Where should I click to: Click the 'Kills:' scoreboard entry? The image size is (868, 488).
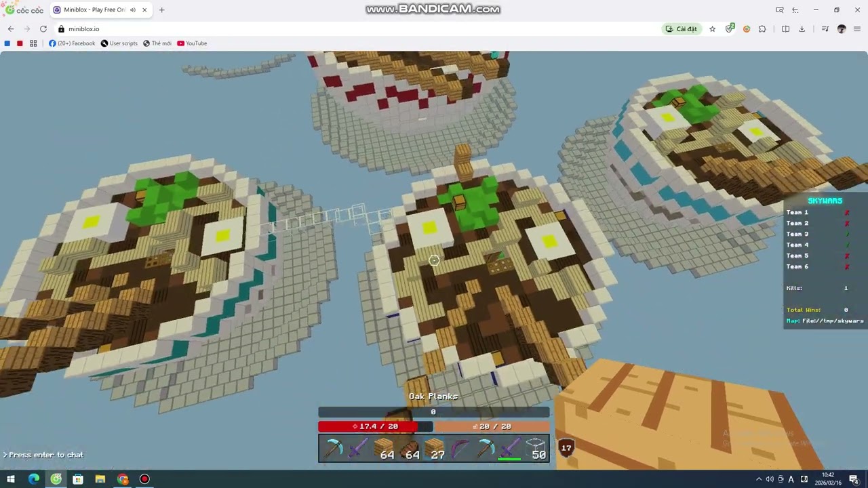[818, 288]
